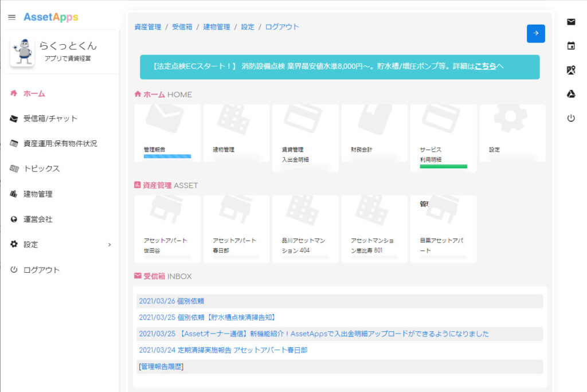Follow the ログアウト breadcrumb link
The image size is (587, 392).
(282, 27)
